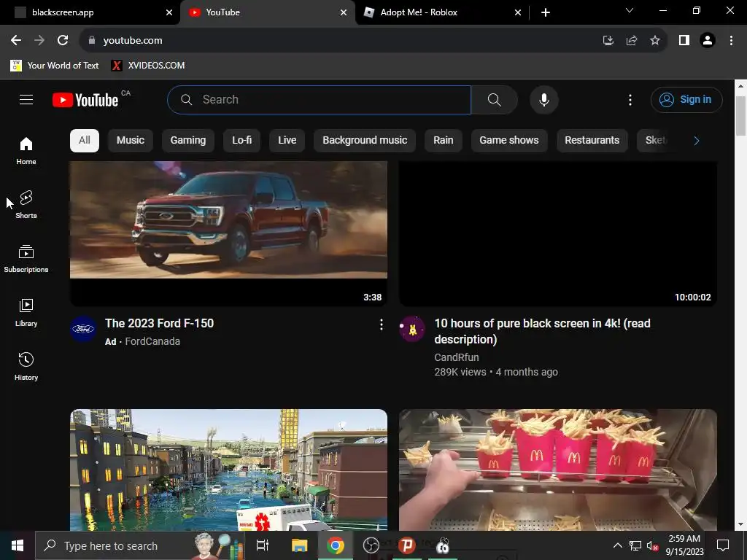The width and height of the screenshot is (747, 560).
Task: Open Subscriptions from the sidebar
Action: tap(26, 259)
